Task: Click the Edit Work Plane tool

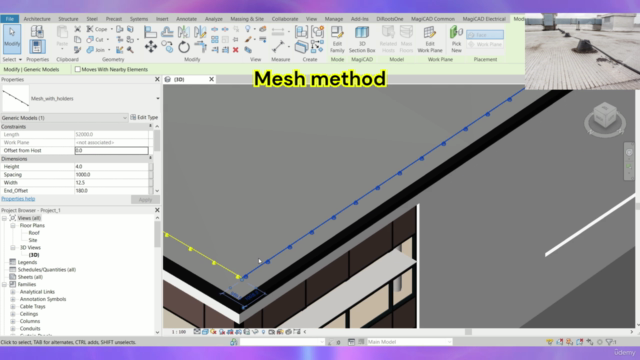Action: pos(429,39)
